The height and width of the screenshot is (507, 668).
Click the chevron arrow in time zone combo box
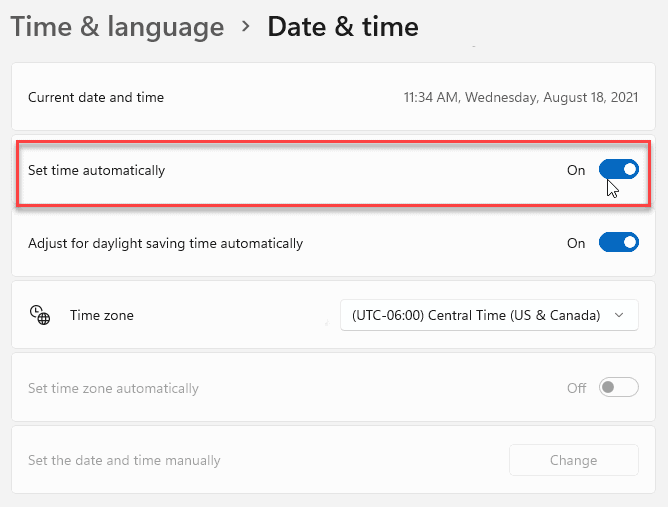(x=620, y=315)
